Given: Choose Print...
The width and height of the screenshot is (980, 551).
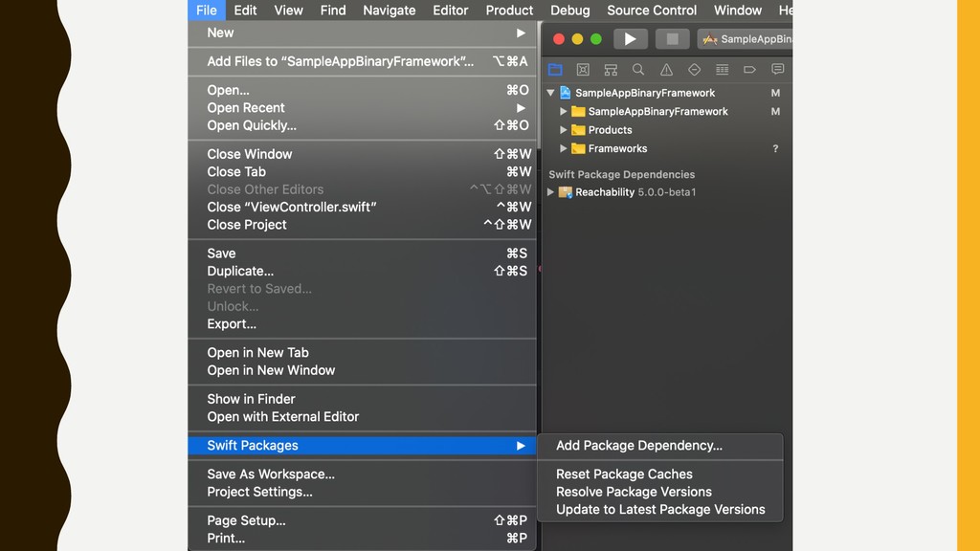Looking at the screenshot, I should pyautogui.click(x=363, y=538).
